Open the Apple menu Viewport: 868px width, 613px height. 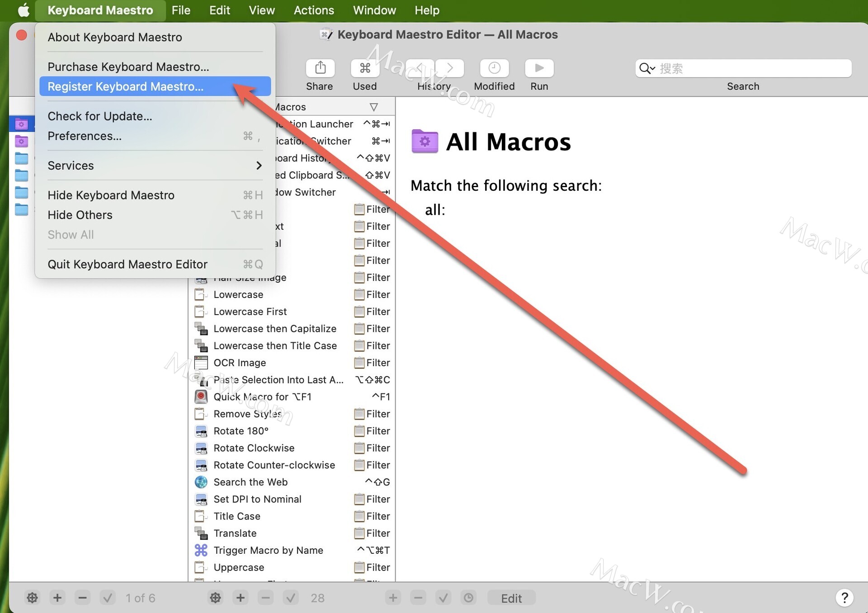pyautogui.click(x=24, y=10)
